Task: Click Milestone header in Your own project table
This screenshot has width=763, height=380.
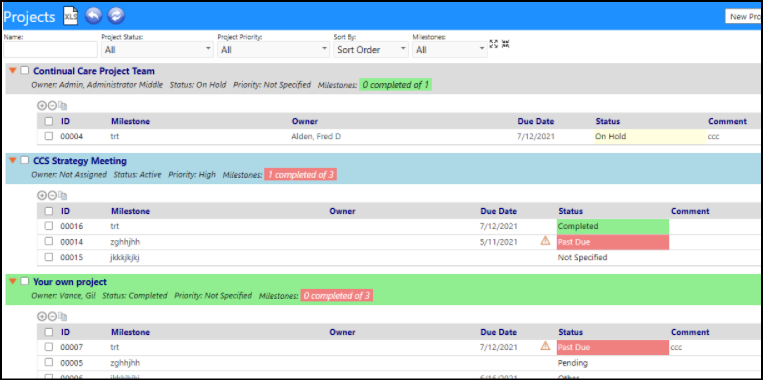Action: (130, 332)
